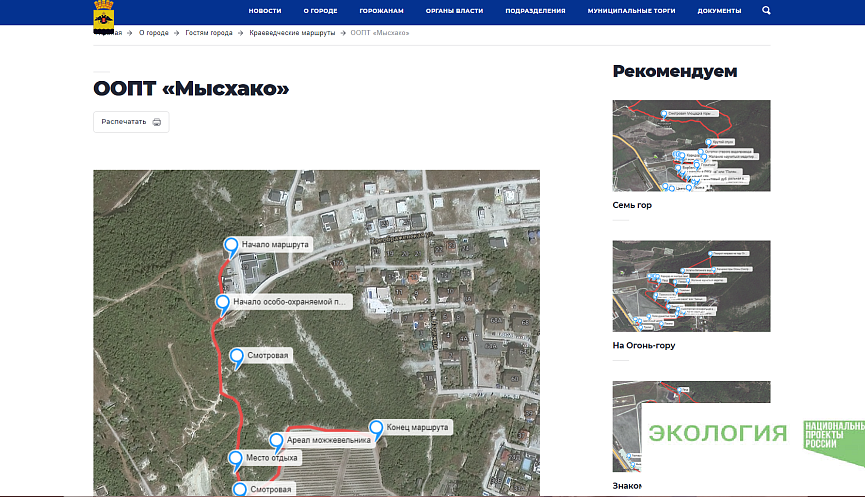Click the 'Начало особо-охраняемой' map pin
This screenshot has height=497, width=865.
click(223, 301)
